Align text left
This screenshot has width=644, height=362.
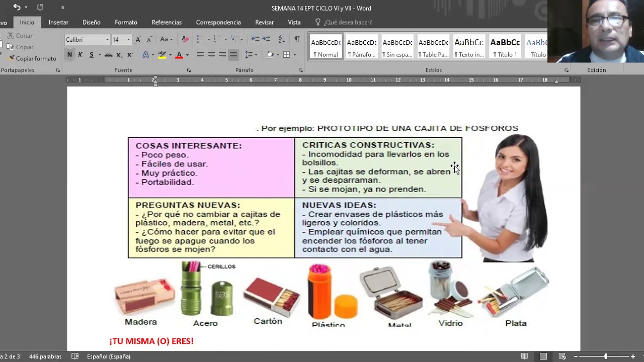(200, 55)
